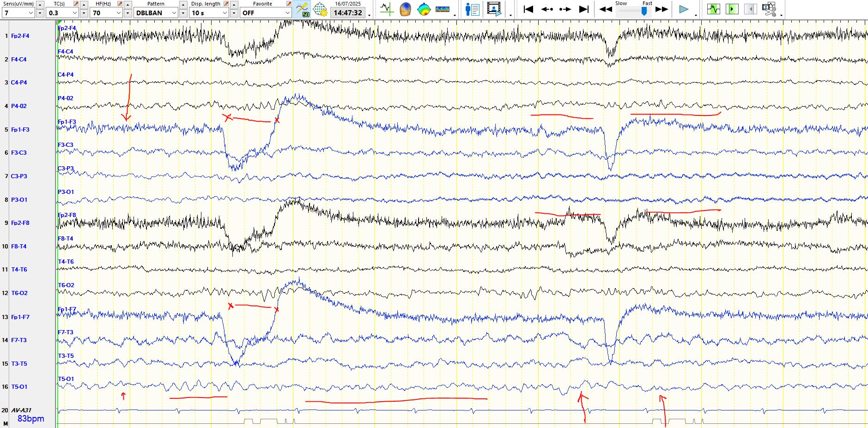This screenshot has width=868, height=428.
Task: Select channel label F3-C3 in the list
Action: pyautogui.click(x=18, y=152)
